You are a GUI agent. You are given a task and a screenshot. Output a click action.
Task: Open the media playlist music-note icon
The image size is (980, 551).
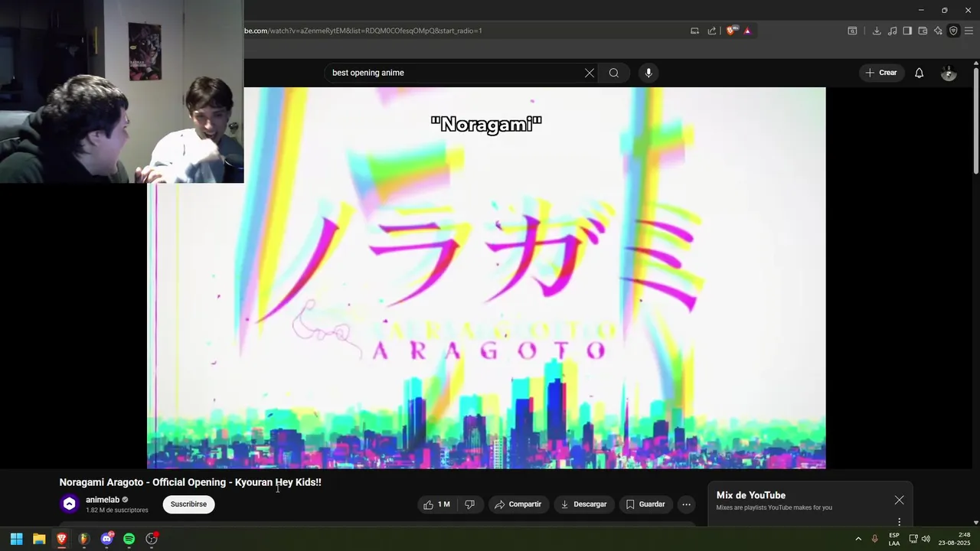(x=892, y=31)
